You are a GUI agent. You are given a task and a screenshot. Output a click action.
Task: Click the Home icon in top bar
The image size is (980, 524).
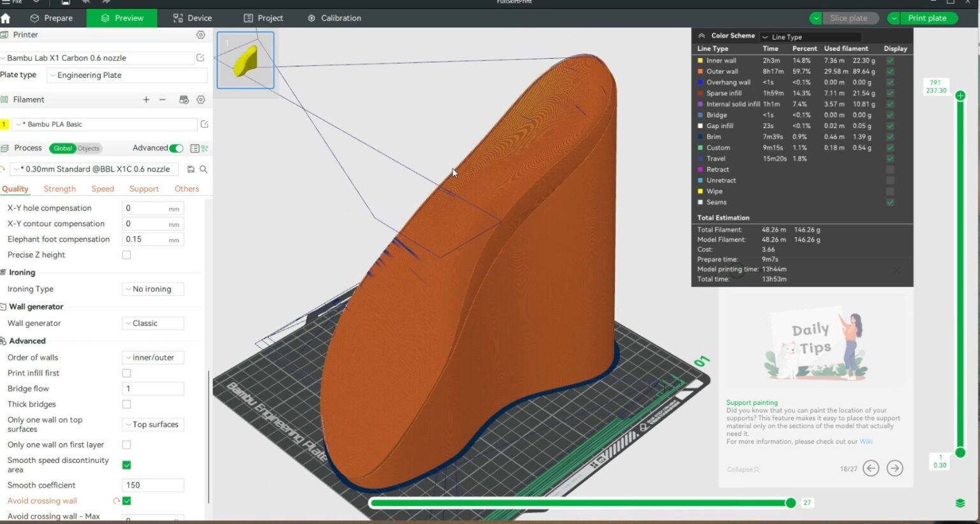pyautogui.click(x=6, y=18)
